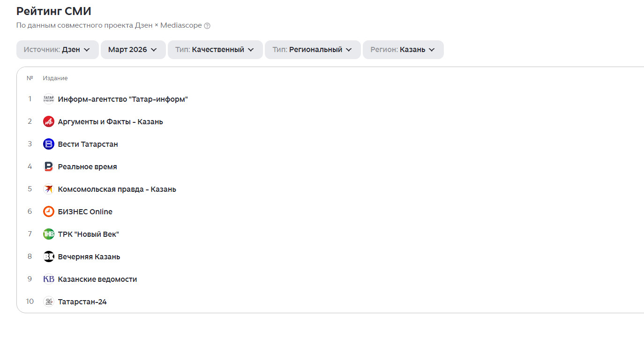
Task: Click the Казанские ведомости KB logo
Action: 49,279
